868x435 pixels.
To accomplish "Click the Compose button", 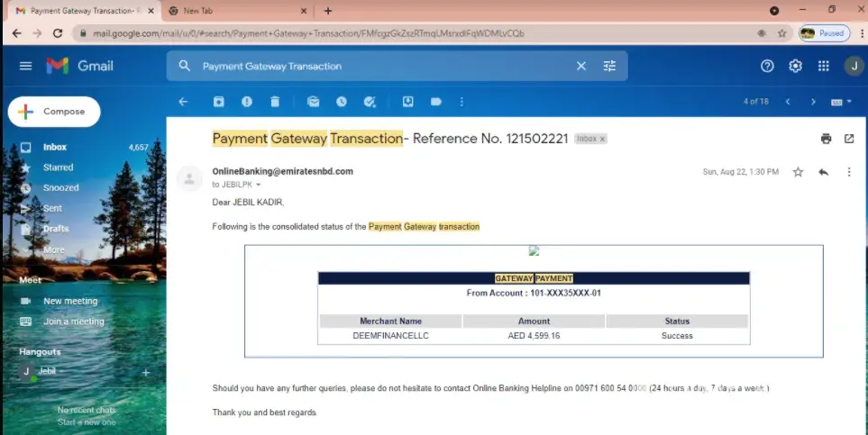I will pos(54,112).
